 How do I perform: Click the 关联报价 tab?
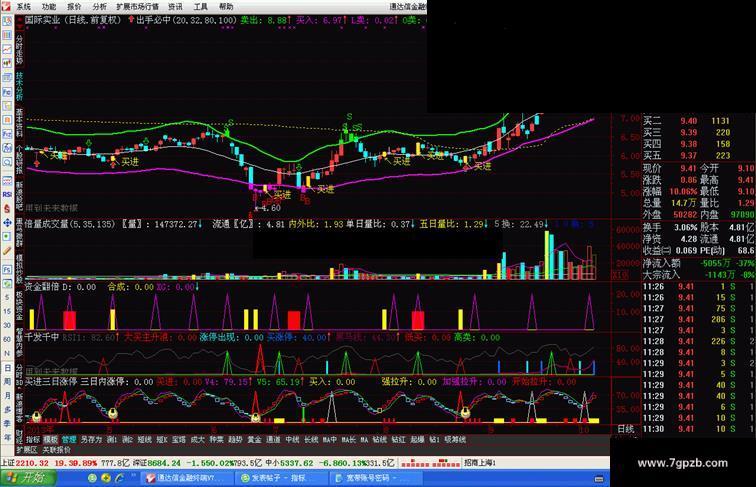pyautogui.click(x=56, y=450)
